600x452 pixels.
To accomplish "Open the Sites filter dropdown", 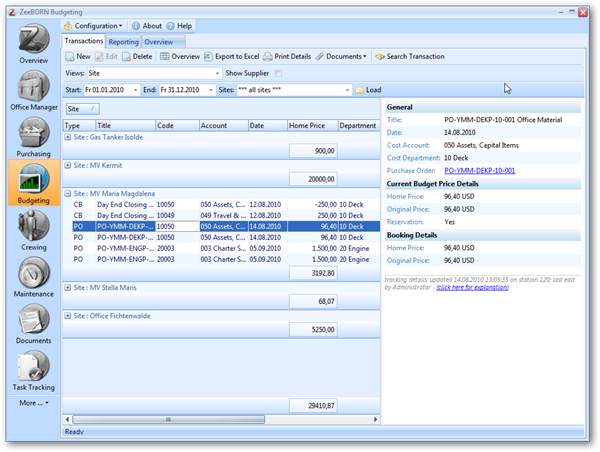I will click(346, 90).
